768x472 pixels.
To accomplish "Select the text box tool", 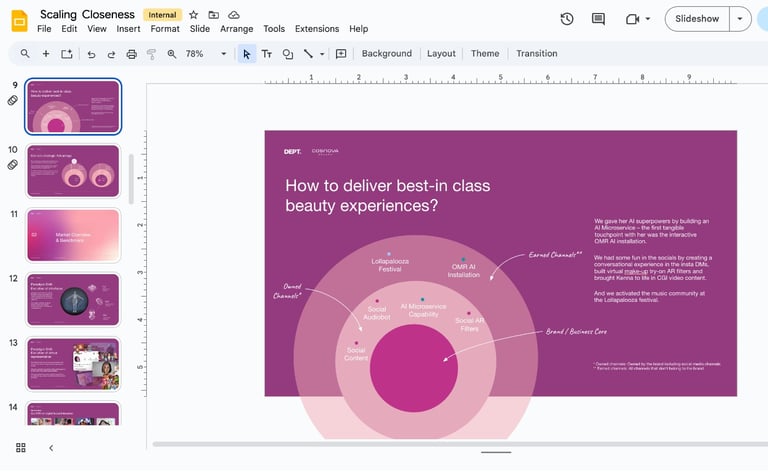I will point(266,54).
